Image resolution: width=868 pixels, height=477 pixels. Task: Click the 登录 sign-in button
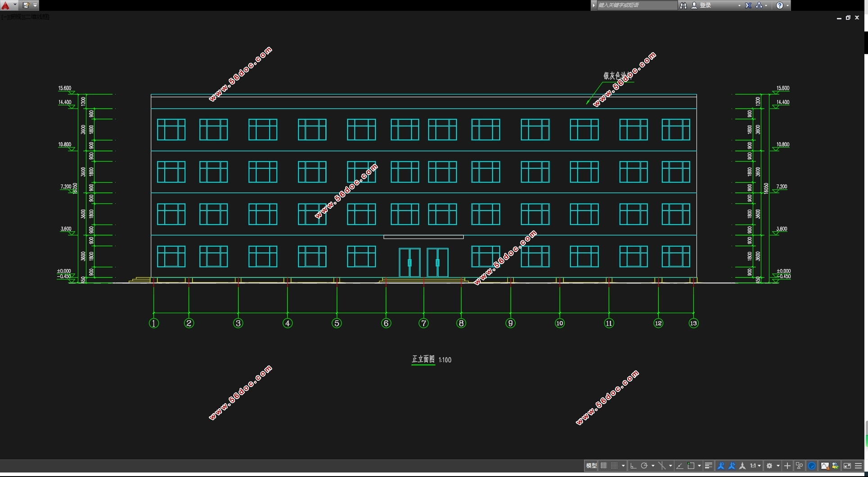701,5
